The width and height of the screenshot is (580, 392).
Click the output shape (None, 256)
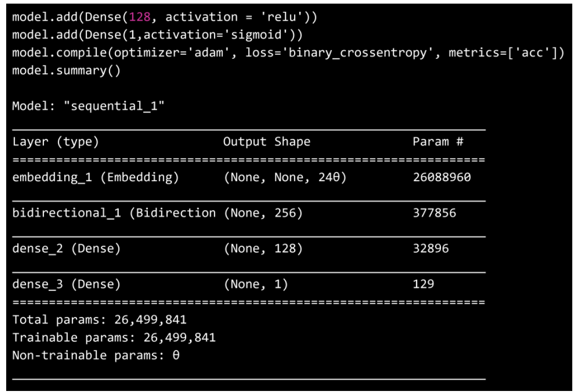[263, 213]
